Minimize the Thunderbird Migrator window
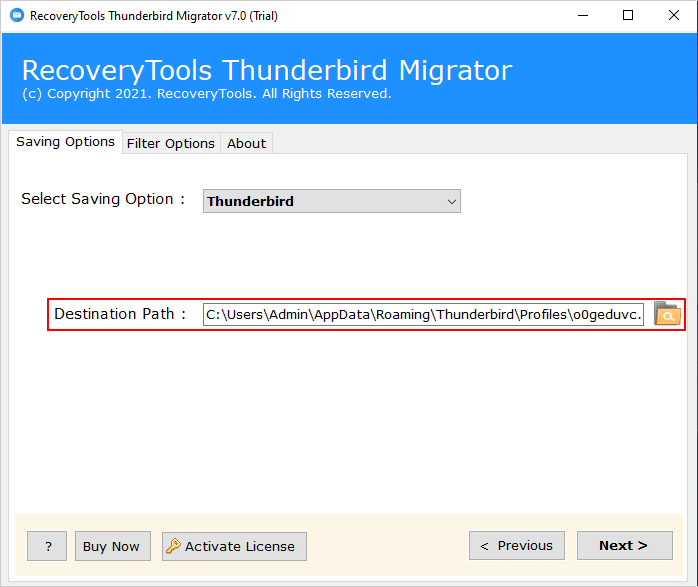 (583, 16)
